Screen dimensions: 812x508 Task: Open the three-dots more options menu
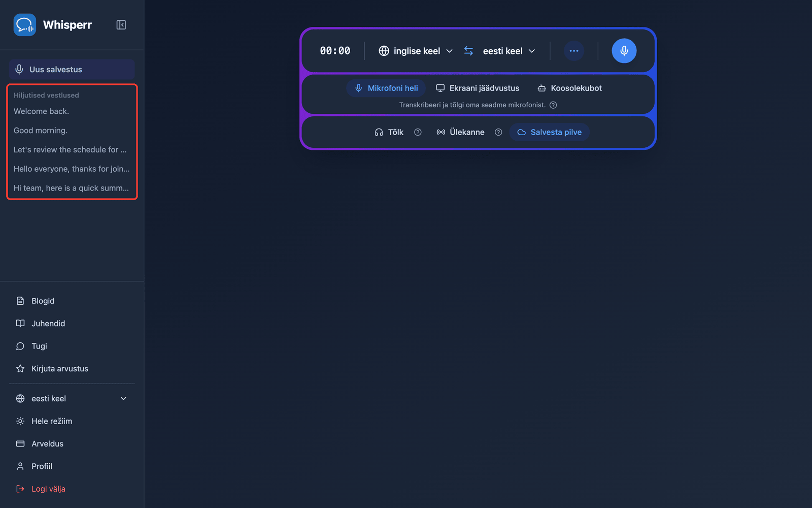click(574, 51)
